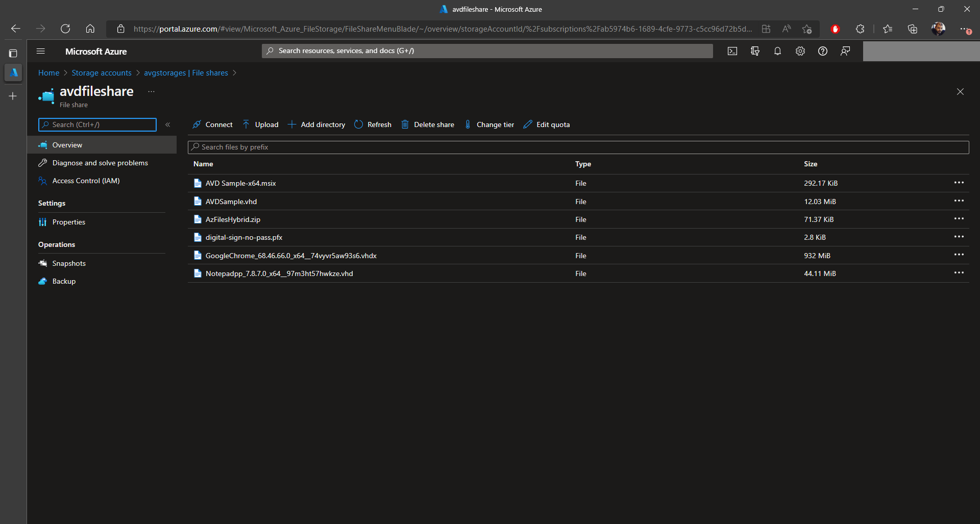Open the AzFilesHybrid.zip file

tap(233, 219)
